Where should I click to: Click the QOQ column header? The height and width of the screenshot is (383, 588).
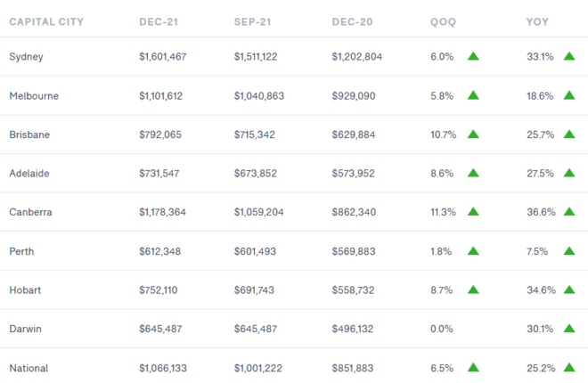444,21
